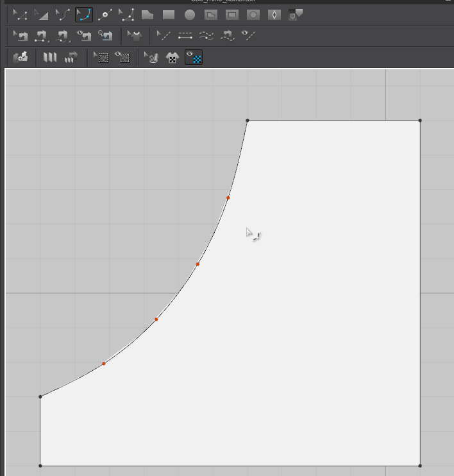Select the Rectangle pattern tool
The width and height of the screenshot is (454, 476).
click(169, 15)
